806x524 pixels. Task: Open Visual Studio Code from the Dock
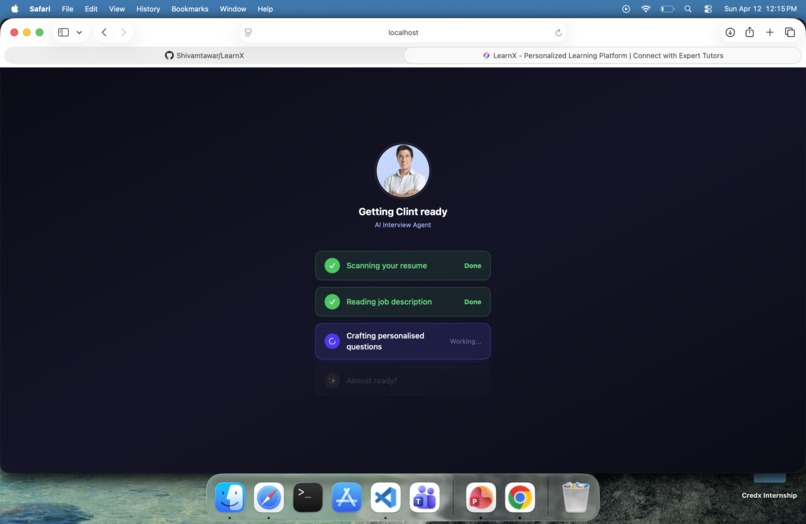click(386, 497)
